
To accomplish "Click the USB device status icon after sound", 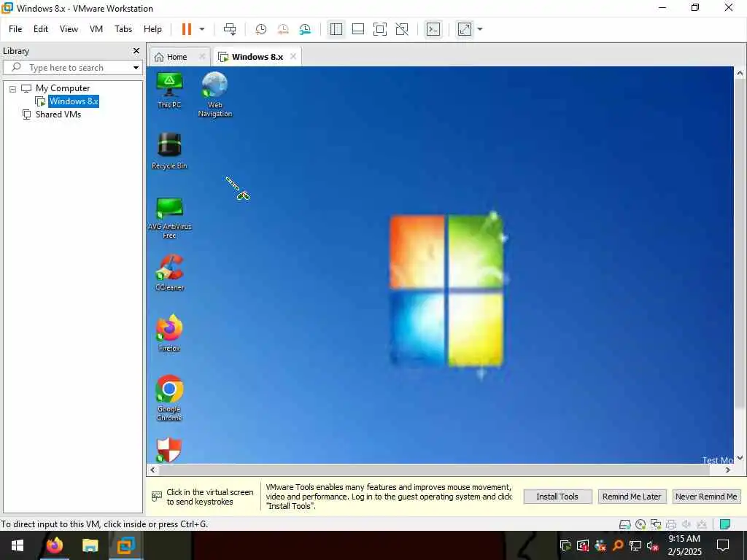I will 702,524.
